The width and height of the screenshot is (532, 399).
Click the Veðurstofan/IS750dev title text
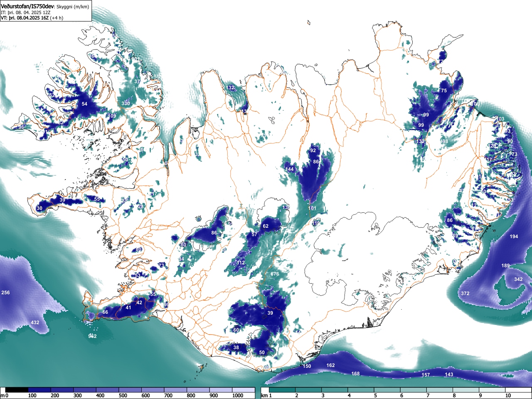pos(27,6)
